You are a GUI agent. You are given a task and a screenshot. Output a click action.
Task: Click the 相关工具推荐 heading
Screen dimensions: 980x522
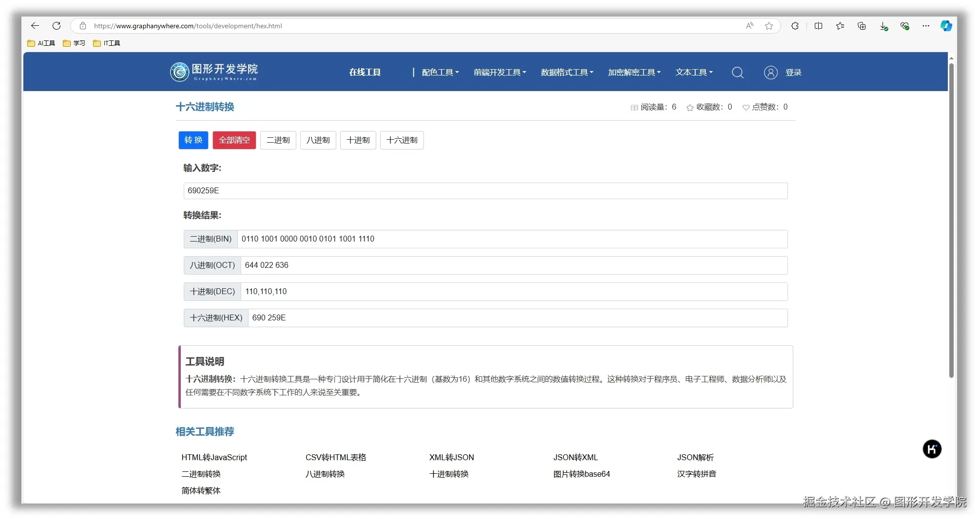pos(205,431)
